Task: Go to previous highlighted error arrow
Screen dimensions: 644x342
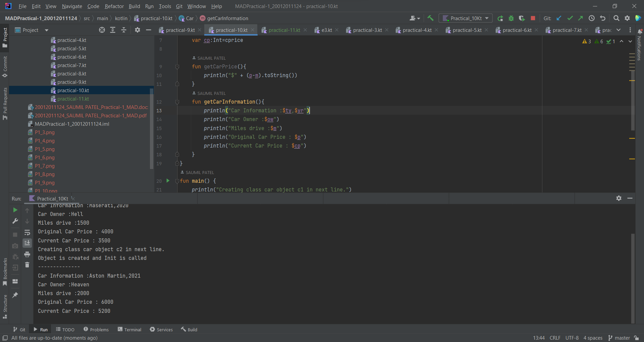Action: coord(622,41)
